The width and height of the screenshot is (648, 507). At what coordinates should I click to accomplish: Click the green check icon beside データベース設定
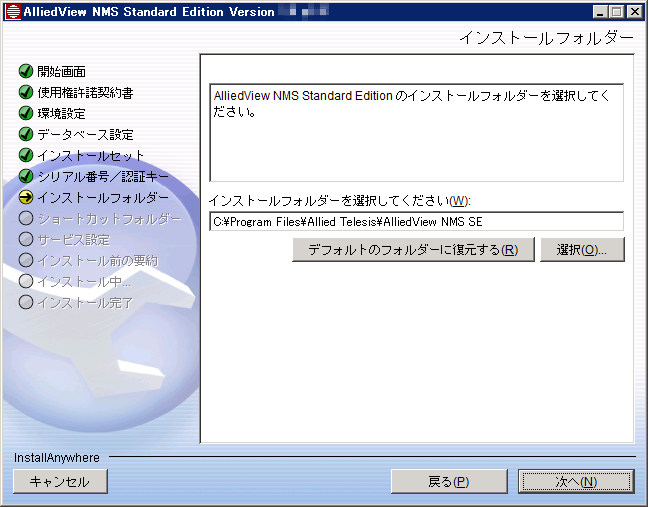coord(26,134)
